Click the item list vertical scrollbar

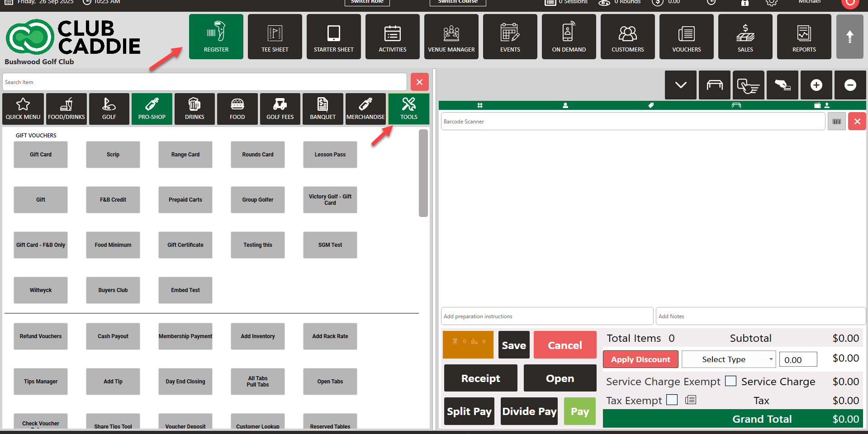point(423,174)
